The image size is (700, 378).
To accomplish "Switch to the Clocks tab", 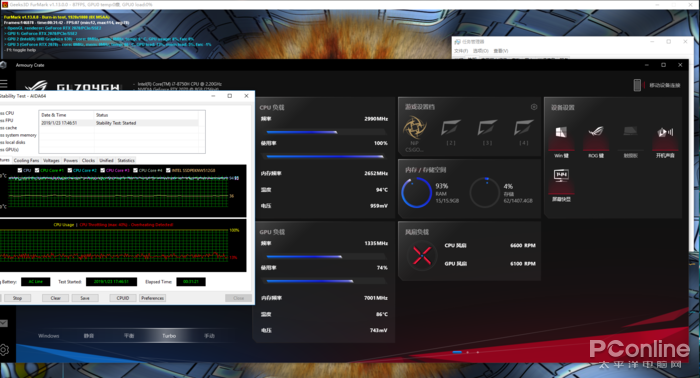I will coord(88,160).
